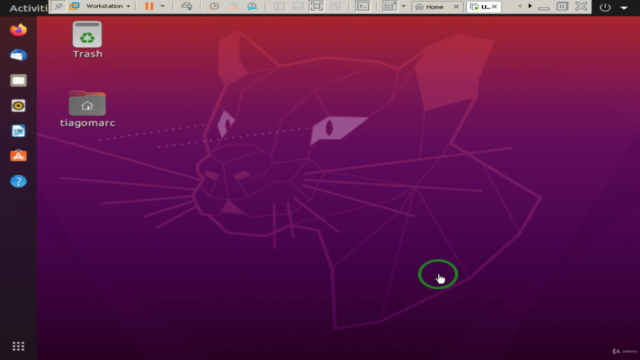This screenshot has width=640, height=360.
Task: Take a snapshot of the virtual machine
Action: (214, 6)
